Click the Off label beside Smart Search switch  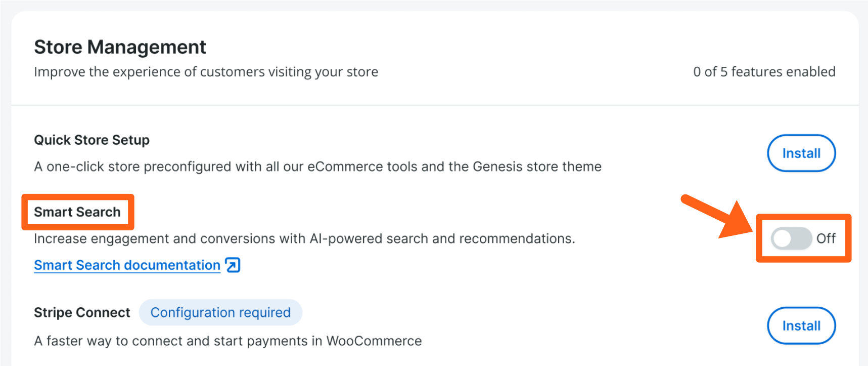[826, 238]
